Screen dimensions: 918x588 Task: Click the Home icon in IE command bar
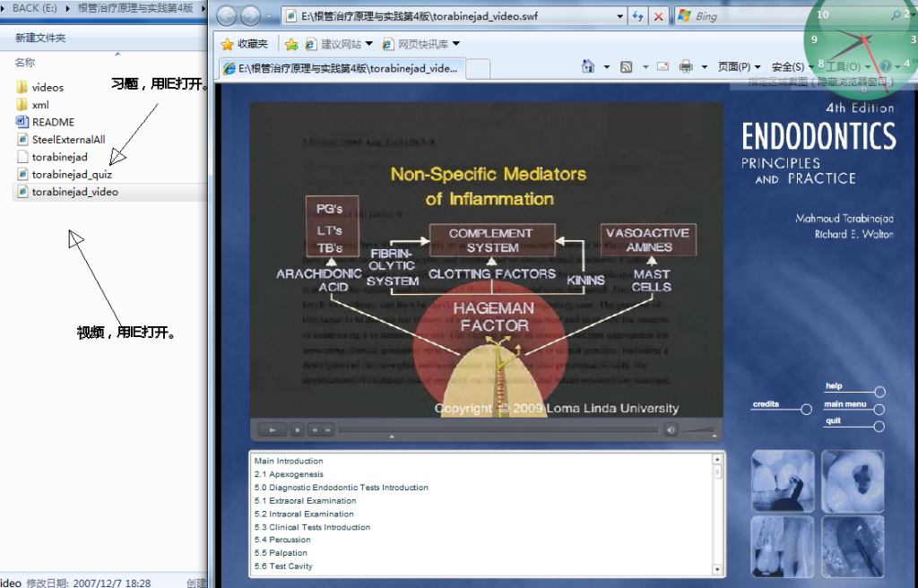pyautogui.click(x=588, y=66)
